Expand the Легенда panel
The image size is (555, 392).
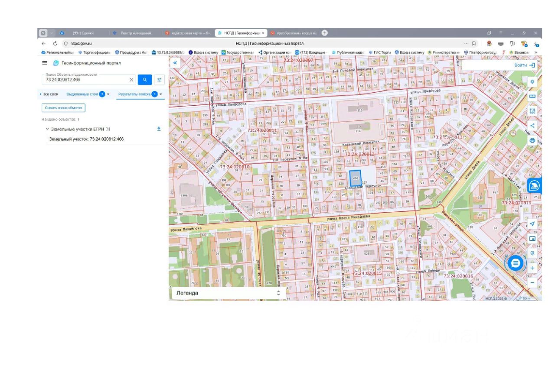(x=278, y=293)
